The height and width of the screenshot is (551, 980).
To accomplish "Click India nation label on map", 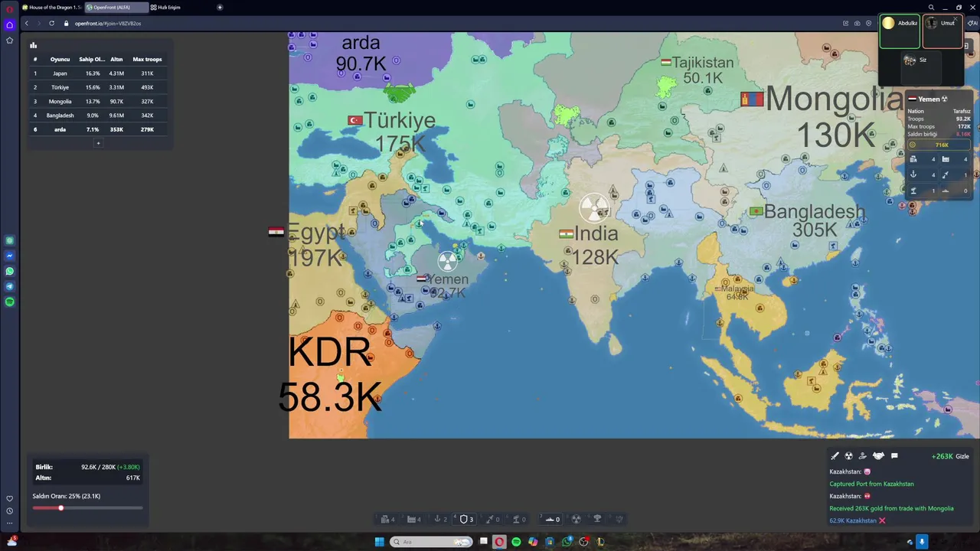I will 596,233.
